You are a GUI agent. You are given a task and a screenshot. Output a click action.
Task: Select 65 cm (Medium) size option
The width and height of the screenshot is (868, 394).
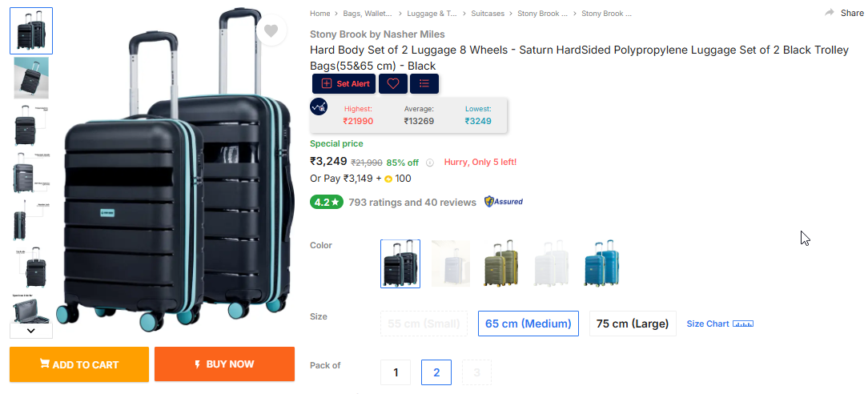pos(528,324)
